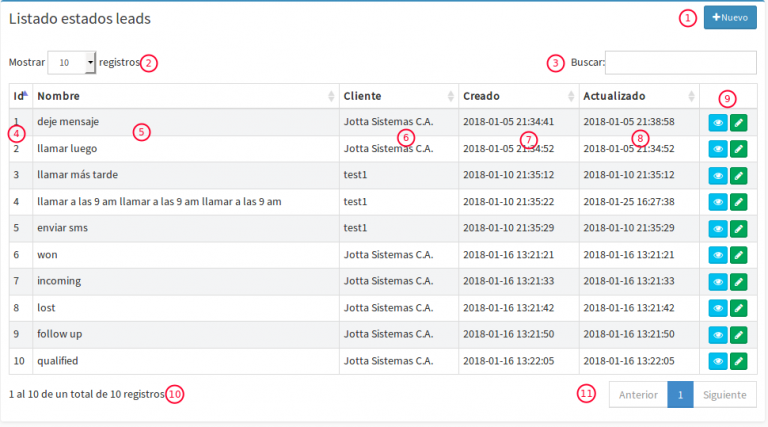This screenshot has height=427, width=768.
Task: View the 'qualified' lead status
Action: tap(718, 361)
